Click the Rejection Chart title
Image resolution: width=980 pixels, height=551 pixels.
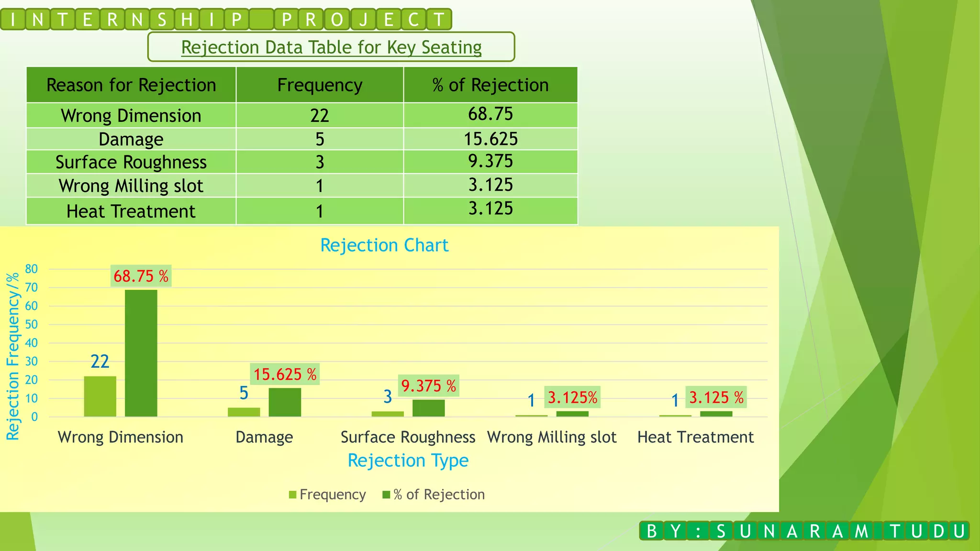pyautogui.click(x=384, y=245)
